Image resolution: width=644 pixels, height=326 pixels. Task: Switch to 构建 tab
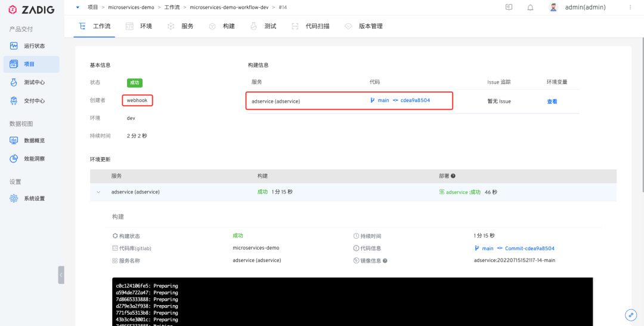(x=222, y=26)
